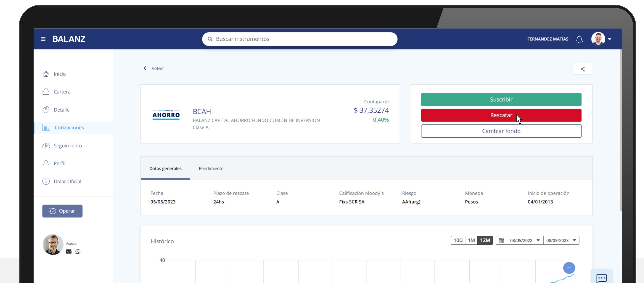
Task: Click the Pesos currency value
Action: coord(471,202)
